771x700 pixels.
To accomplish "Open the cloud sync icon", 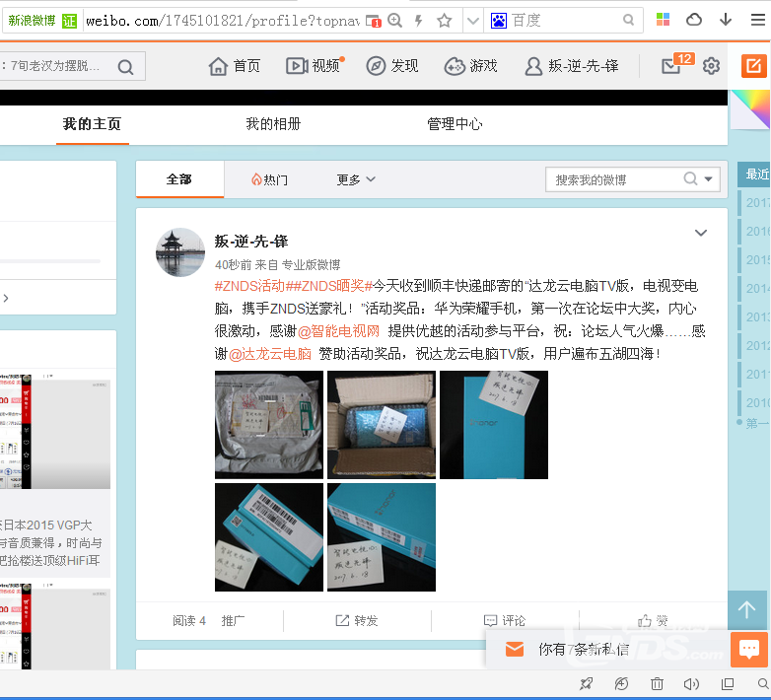I will [x=694, y=20].
